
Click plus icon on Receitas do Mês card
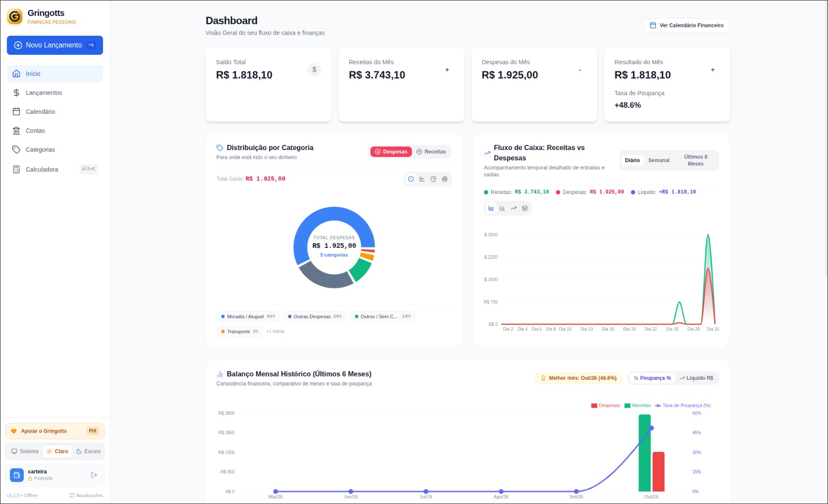coord(447,70)
